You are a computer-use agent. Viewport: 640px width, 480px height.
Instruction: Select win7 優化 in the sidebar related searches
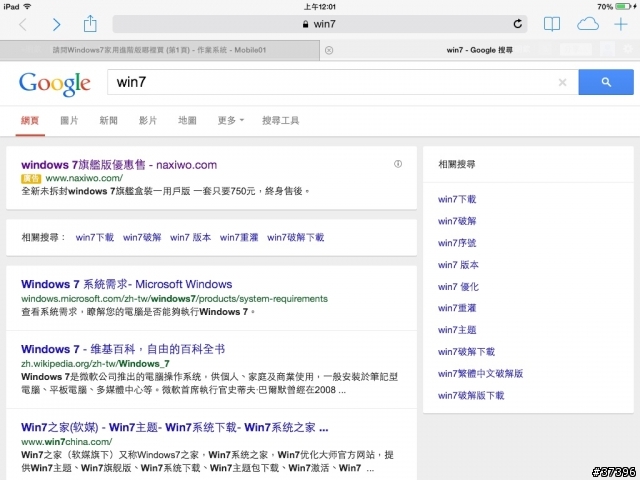[458, 287]
